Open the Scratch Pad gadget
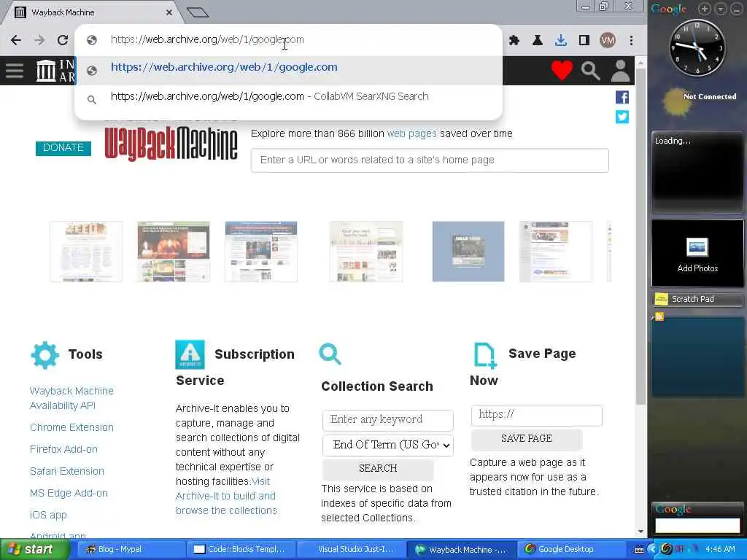 (x=697, y=299)
